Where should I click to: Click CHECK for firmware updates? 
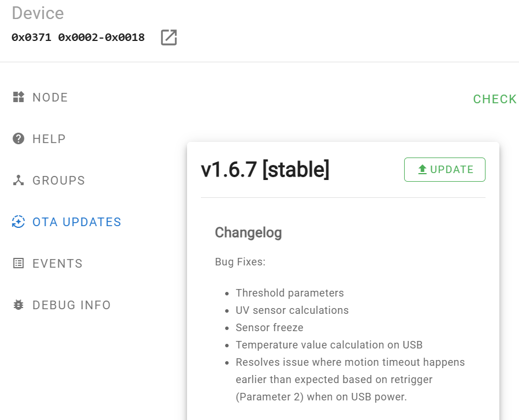point(495,99)
